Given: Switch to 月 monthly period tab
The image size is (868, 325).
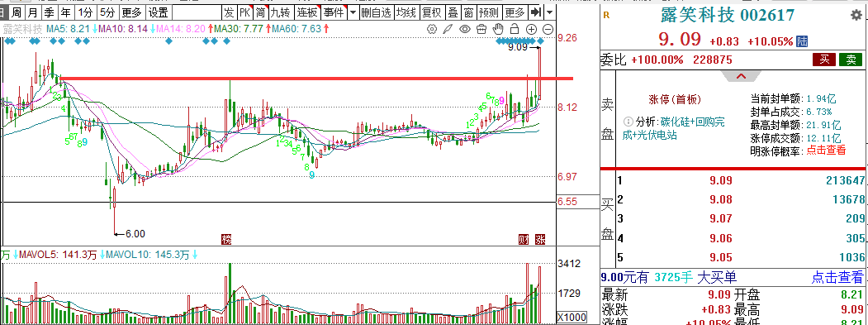Looking at the screenshot, I should pyautogui.click(x=33, y=12).
